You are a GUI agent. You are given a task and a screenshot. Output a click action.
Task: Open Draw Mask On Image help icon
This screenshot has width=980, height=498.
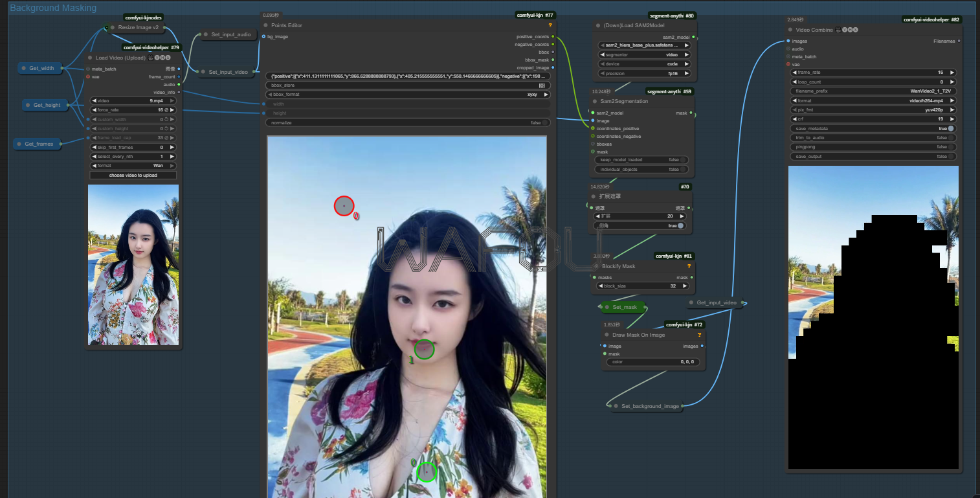tap(700, 335)
